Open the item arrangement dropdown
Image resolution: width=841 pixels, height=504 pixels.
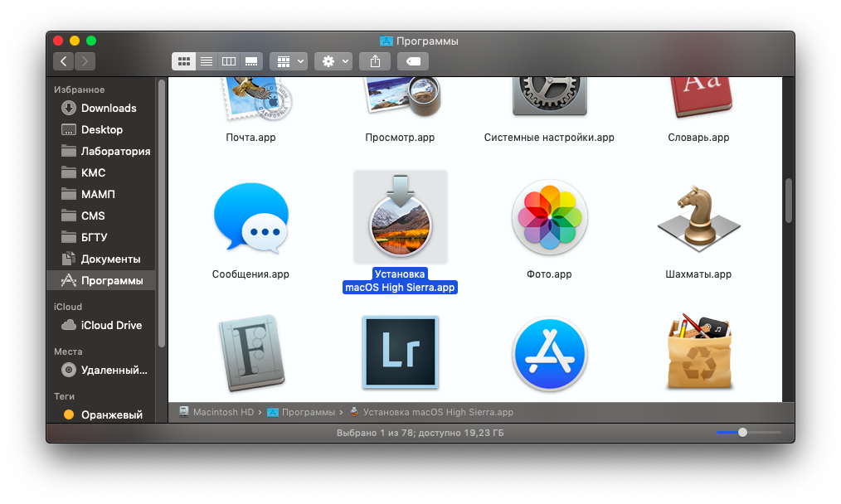tap(289, 61)
